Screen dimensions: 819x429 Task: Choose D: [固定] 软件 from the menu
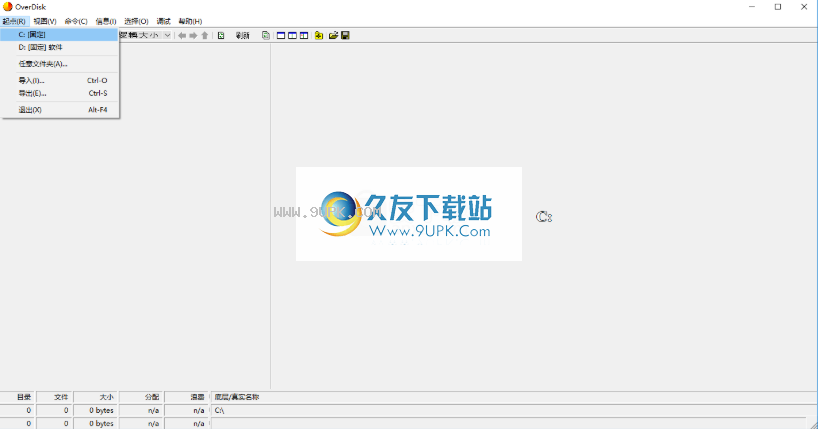coord(60,47)
